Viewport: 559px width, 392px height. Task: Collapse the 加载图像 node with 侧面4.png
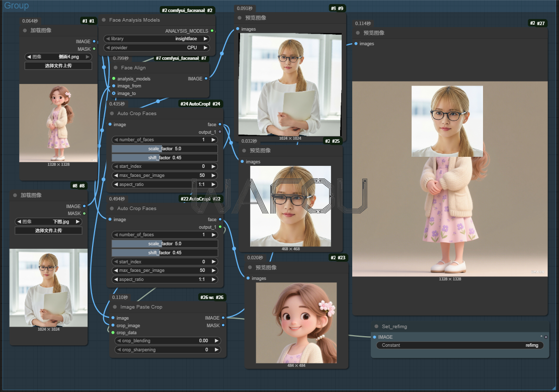click(25, 31)
